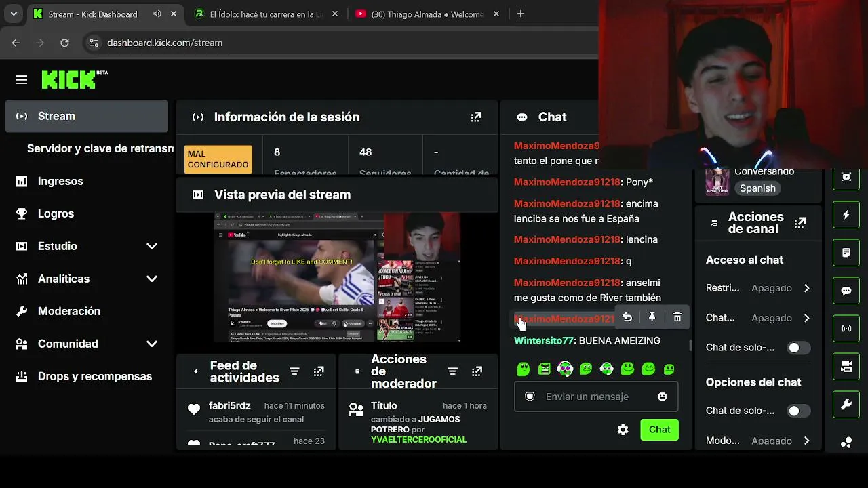The image size is (868, 488).
Task: Click the three-dots icon in right rail
Action: [x=846, y=443]
